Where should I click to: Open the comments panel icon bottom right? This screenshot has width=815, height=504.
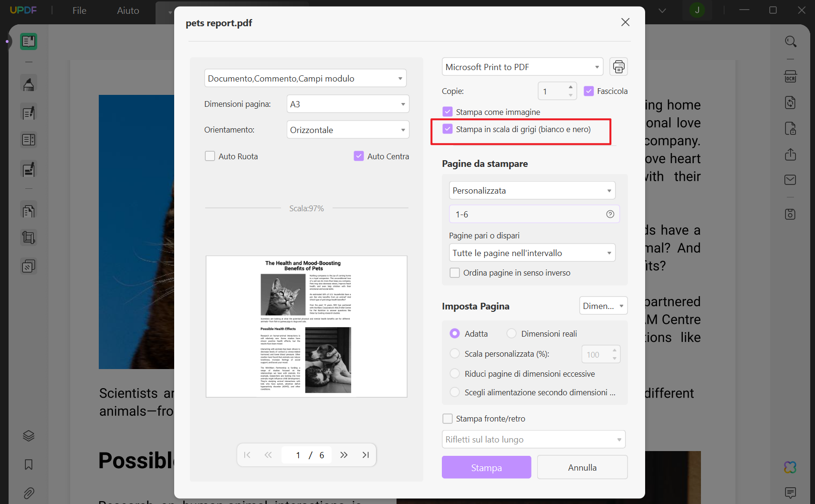click(x=791, y=493)
